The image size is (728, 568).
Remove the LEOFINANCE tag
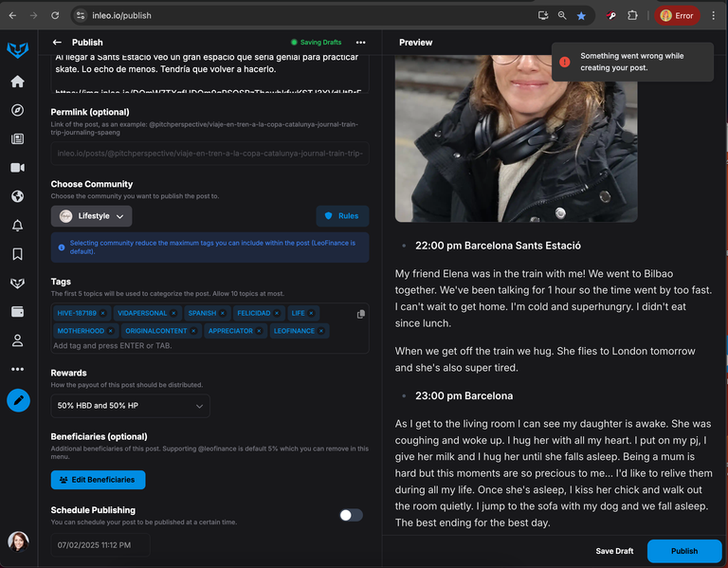click(x=321, y=331)
